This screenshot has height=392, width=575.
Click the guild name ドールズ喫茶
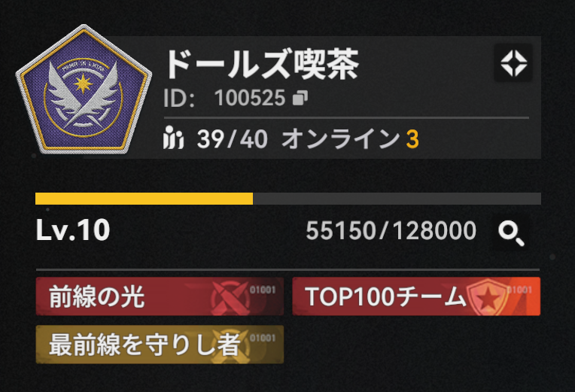tap(262, 65)
